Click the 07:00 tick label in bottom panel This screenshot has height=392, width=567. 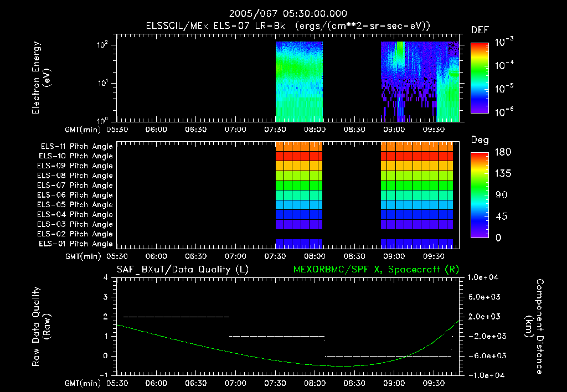(x=235, y=384)
